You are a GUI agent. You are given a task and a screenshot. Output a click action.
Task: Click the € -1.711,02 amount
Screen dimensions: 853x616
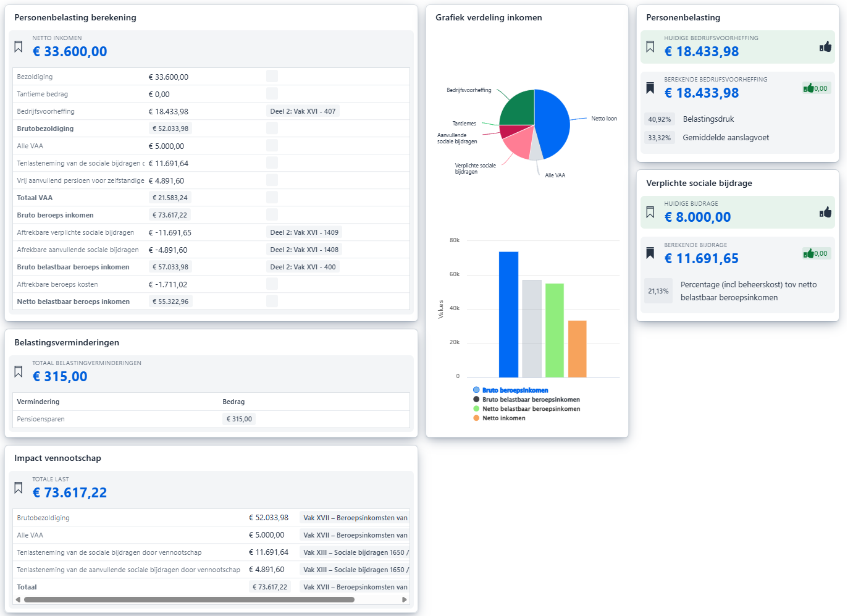(x=168, y=284)
